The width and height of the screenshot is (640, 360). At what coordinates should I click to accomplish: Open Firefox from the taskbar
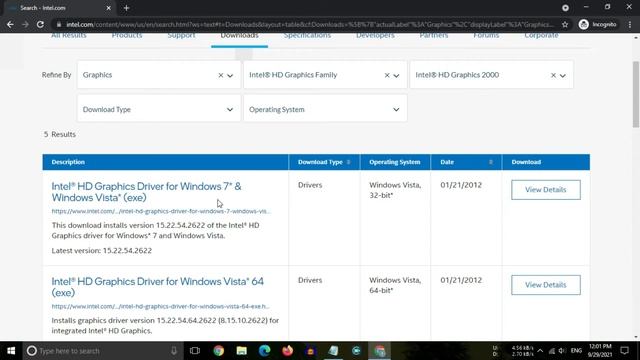click(x=287, y=351)
